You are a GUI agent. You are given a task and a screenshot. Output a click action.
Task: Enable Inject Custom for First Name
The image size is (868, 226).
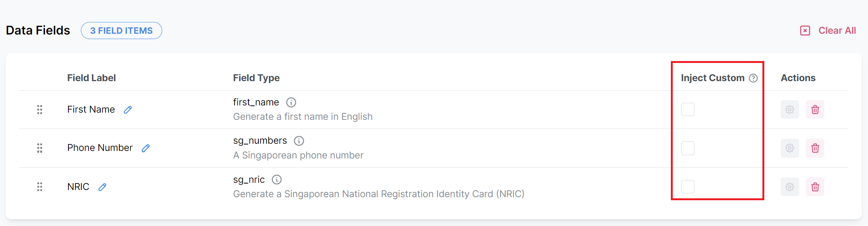(x=688, y=110)
